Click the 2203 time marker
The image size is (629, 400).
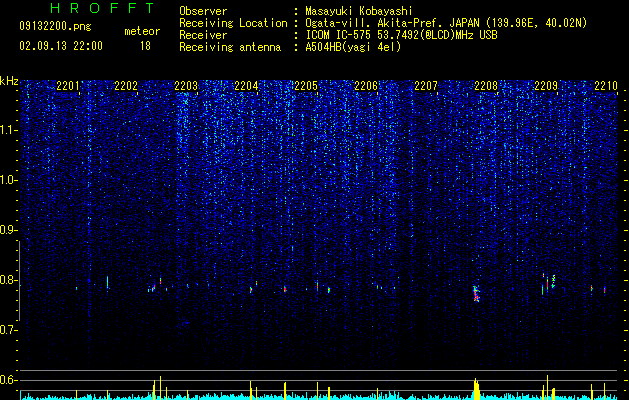point(186,86)
